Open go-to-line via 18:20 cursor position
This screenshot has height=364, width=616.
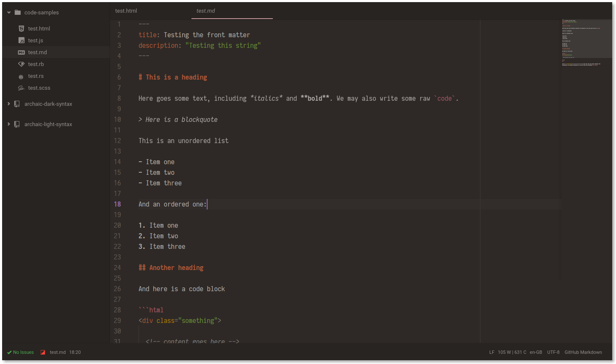coord(75,352)
